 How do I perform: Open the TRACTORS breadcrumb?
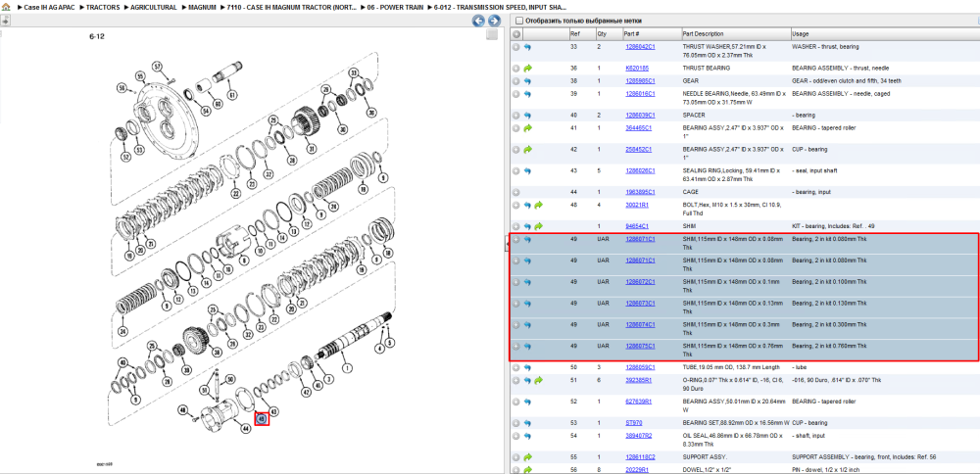coord(103,8)
